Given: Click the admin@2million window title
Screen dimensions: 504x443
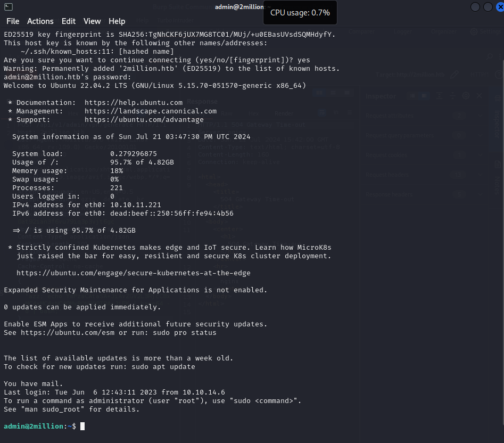Looking at the screenshot, I should click(239, 7).
